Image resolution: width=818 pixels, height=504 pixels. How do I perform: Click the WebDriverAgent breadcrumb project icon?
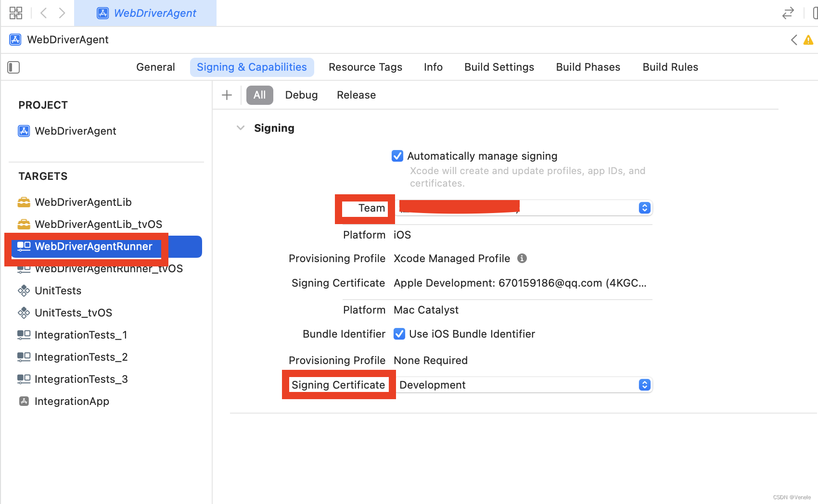pyautogui.click(x=15, y=39)
